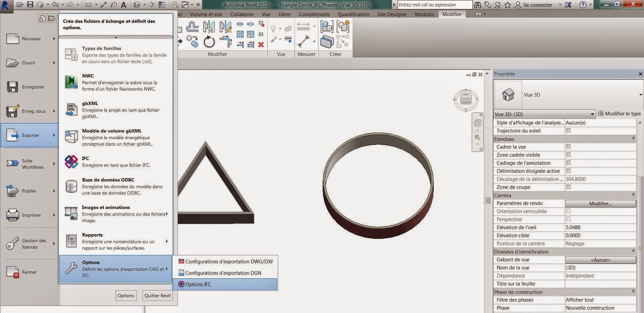Click Se connecter sign-in link
Screen dimensions: 644x313
[x=537, y=5]
